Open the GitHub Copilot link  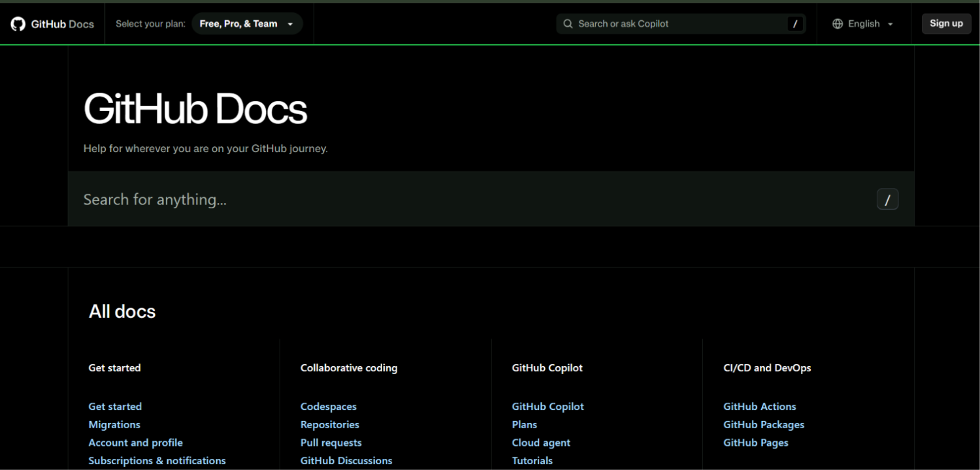click(x=548, y=407)
